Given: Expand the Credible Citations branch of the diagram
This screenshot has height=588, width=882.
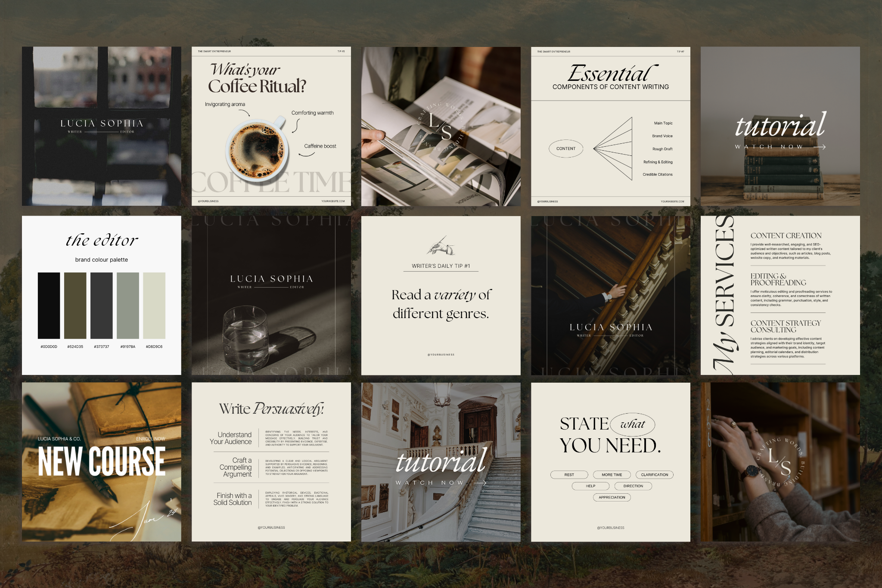Looking at the screenshot, I should [657, 174].
